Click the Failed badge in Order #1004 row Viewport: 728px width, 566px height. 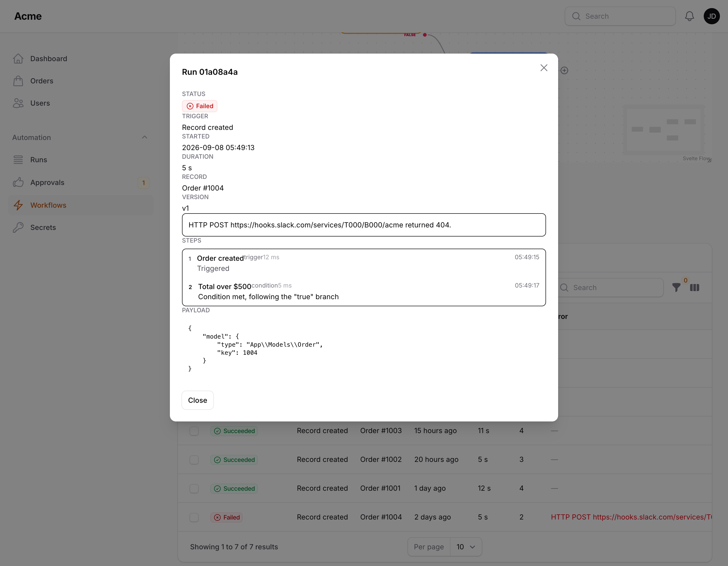tap(227, 517)
